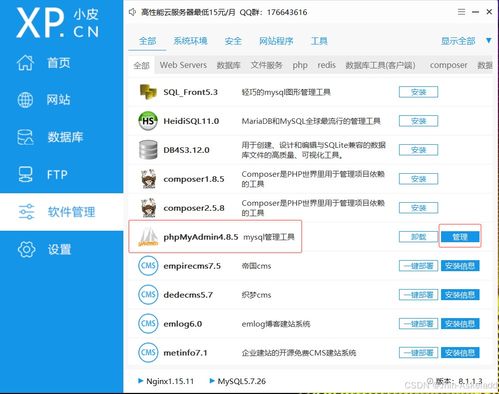Click the Nginx1.15.11 running status arrow
Screen dimensions: 499x394
click(x=140, y=381)
